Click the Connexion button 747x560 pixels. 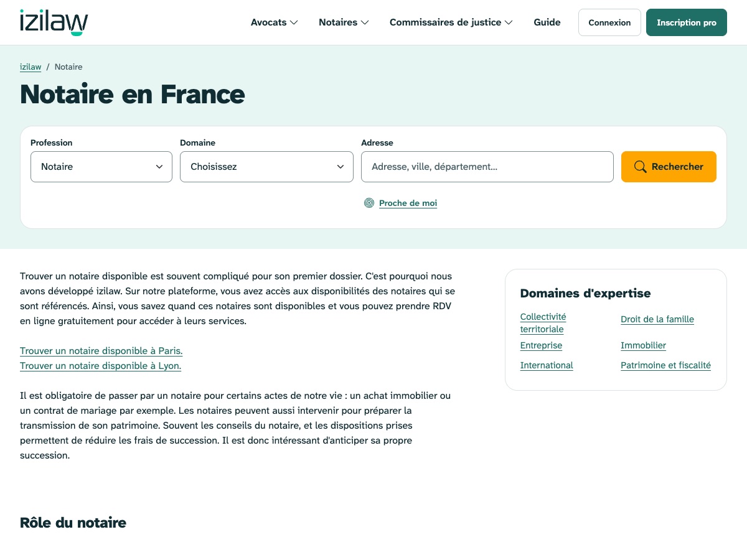(609, 22)
